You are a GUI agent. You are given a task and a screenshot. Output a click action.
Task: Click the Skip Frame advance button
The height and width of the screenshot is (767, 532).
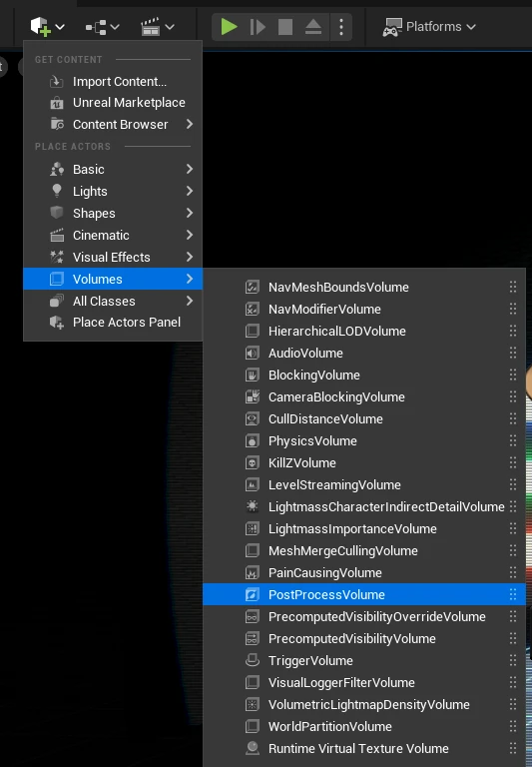[258, 27]
